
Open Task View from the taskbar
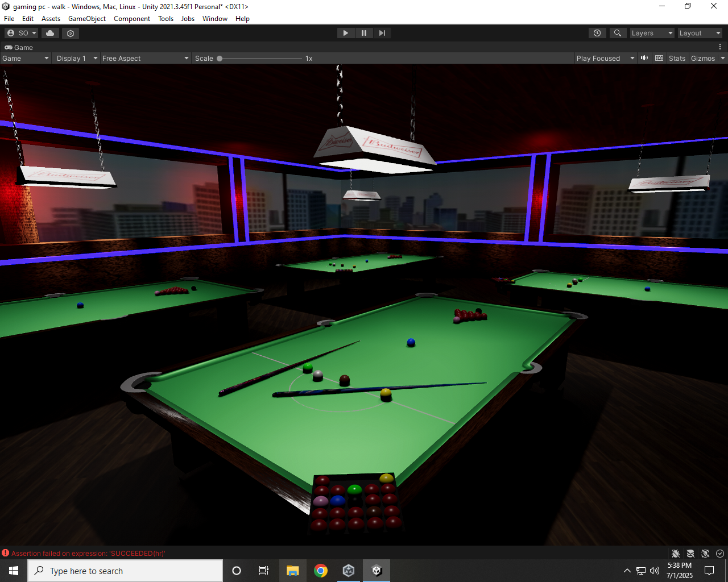(x=264, y=571)
